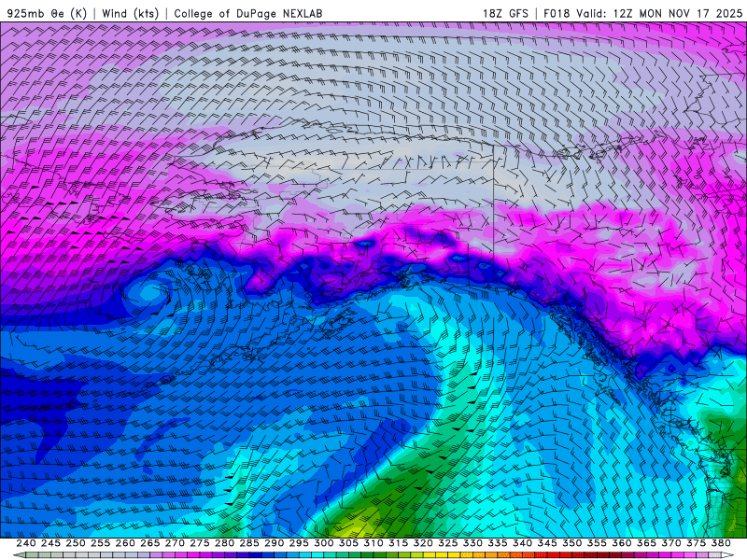
Task: Click the 355 value on the color scale
Action: tap(597, 543)
